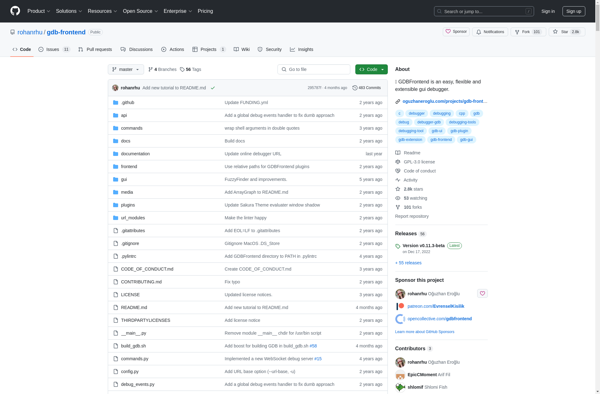This screenshot has height=394, width=600.
Task: Click the Activity pulse icon
Action: pos(398,180)
